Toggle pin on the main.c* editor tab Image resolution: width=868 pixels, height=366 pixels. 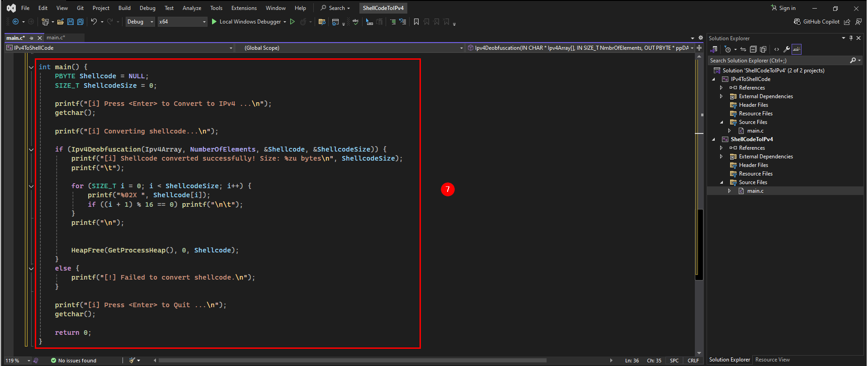[x=31, y=38]
